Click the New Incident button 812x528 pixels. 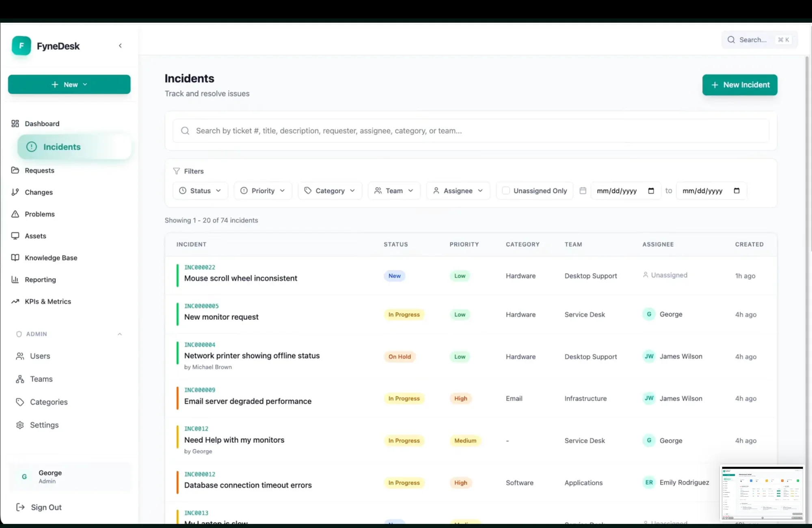739,85
